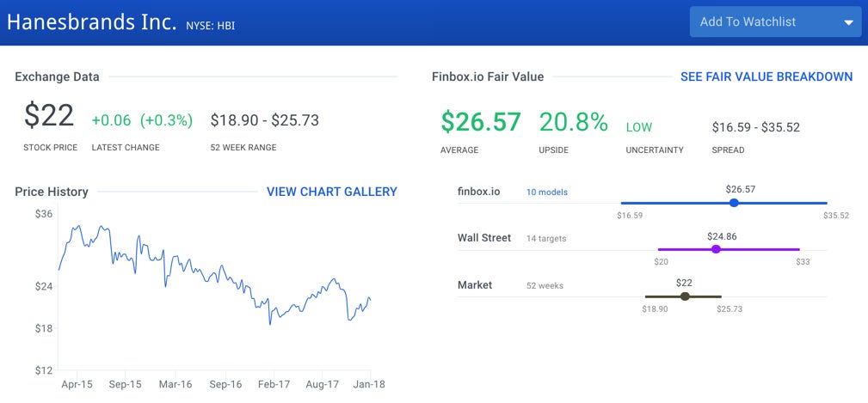Viewport: 868px width, 403px height.
Task: Open the See Fair Value Breakdown link
Action: [766, 76]
